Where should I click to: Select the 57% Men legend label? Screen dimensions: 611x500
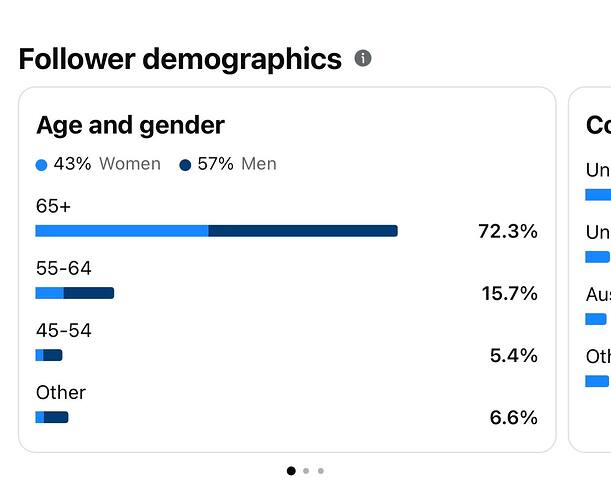point(237,164)
